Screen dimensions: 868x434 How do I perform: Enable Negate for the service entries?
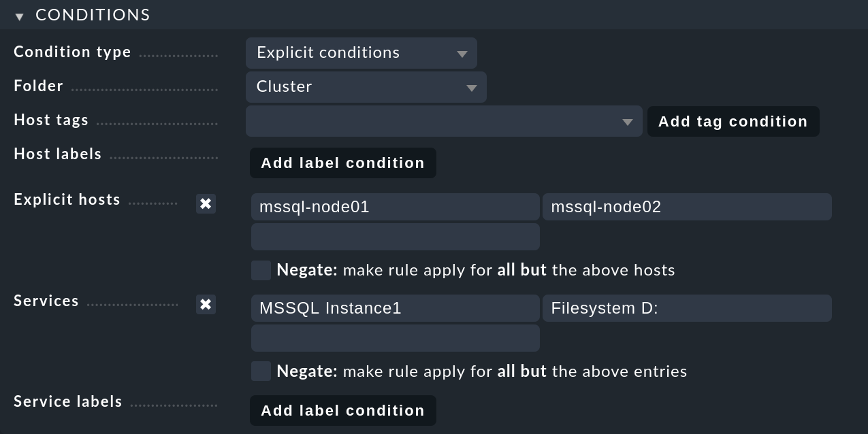[261, 371]
